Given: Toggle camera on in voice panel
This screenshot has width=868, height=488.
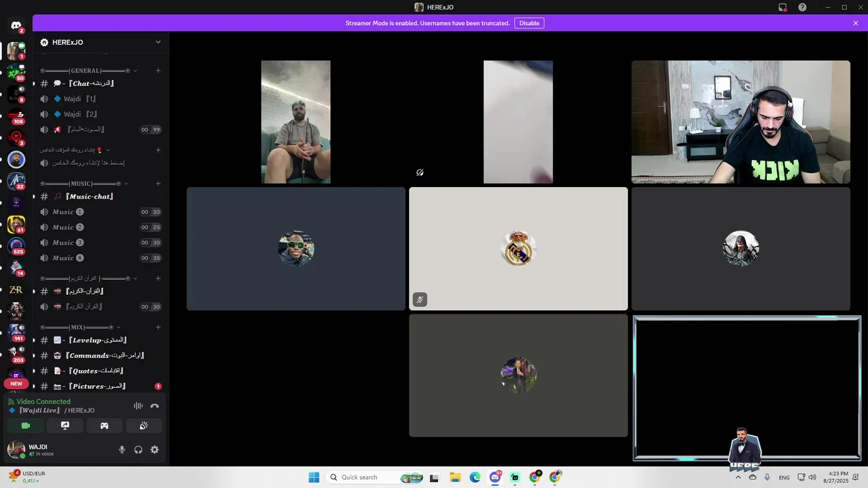Looking at the screenshot, I should click(x=26, y=426).
